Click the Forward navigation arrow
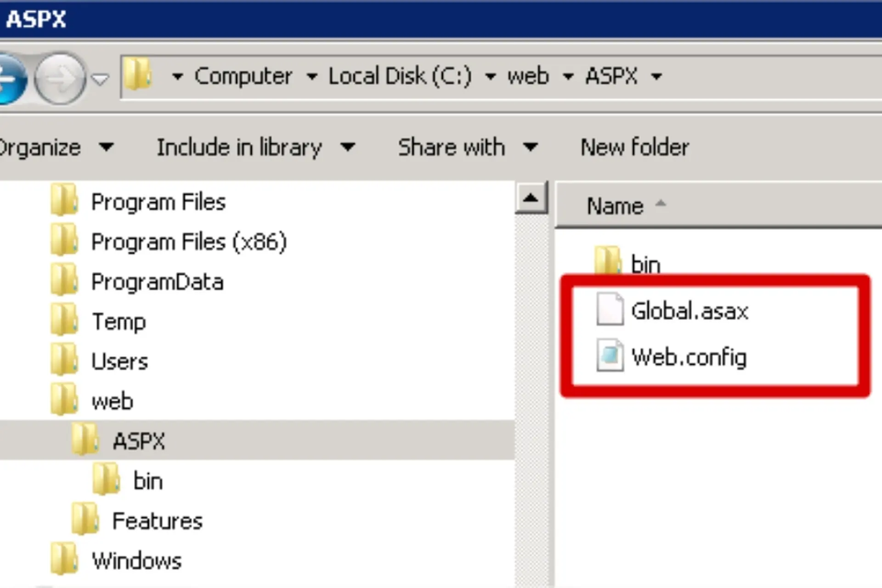This screenshot has height=588, width=882. click(60, 77)
